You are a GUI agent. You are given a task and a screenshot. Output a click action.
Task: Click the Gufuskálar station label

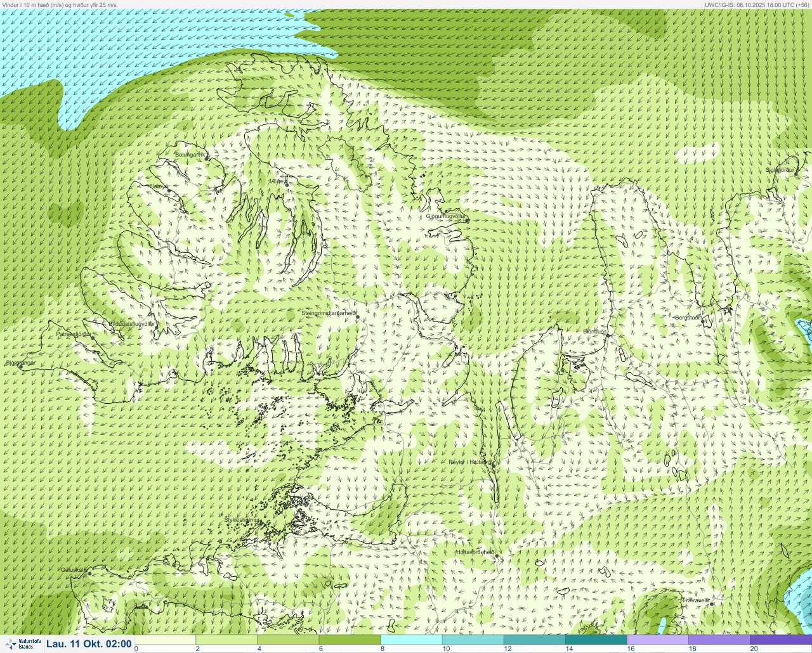pos(74,570)
